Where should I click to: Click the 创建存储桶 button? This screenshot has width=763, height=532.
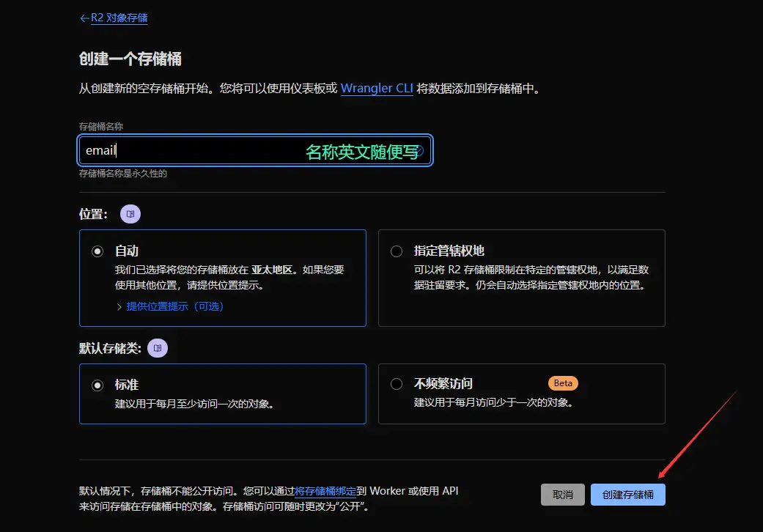tap(627, 494)
